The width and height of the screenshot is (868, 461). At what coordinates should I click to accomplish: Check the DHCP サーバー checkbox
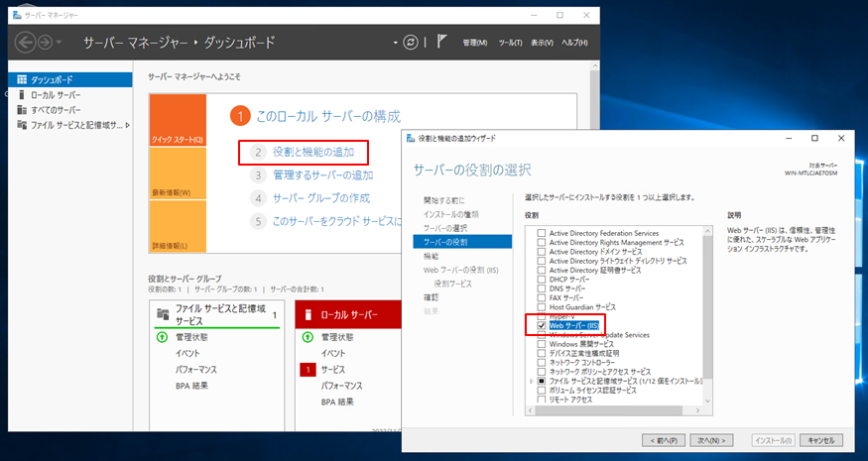[x=542, y=280]
